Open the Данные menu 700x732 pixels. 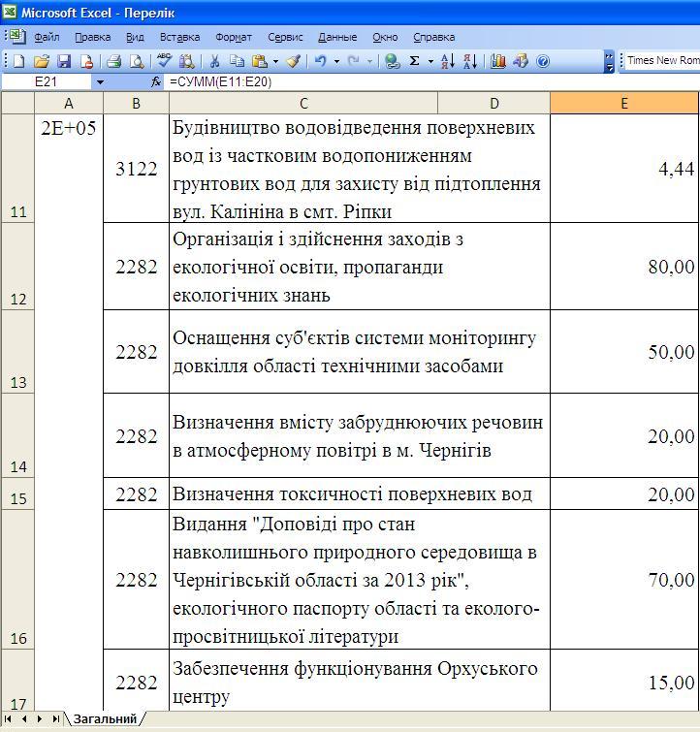tap(336, 37)
